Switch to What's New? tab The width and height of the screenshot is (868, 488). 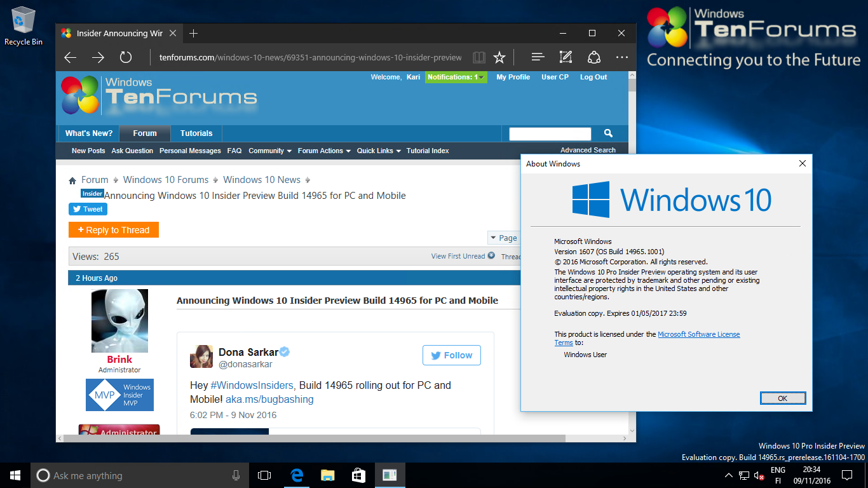click(89, 133)
